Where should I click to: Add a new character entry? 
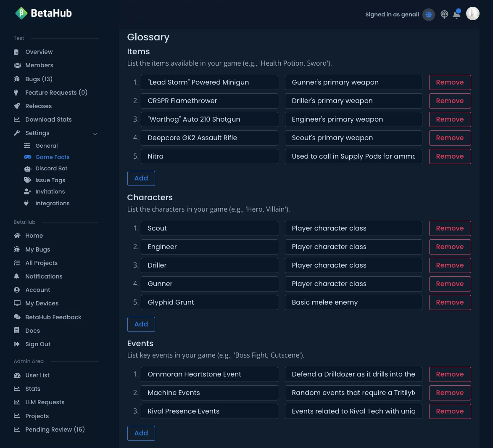pos(141,324)
